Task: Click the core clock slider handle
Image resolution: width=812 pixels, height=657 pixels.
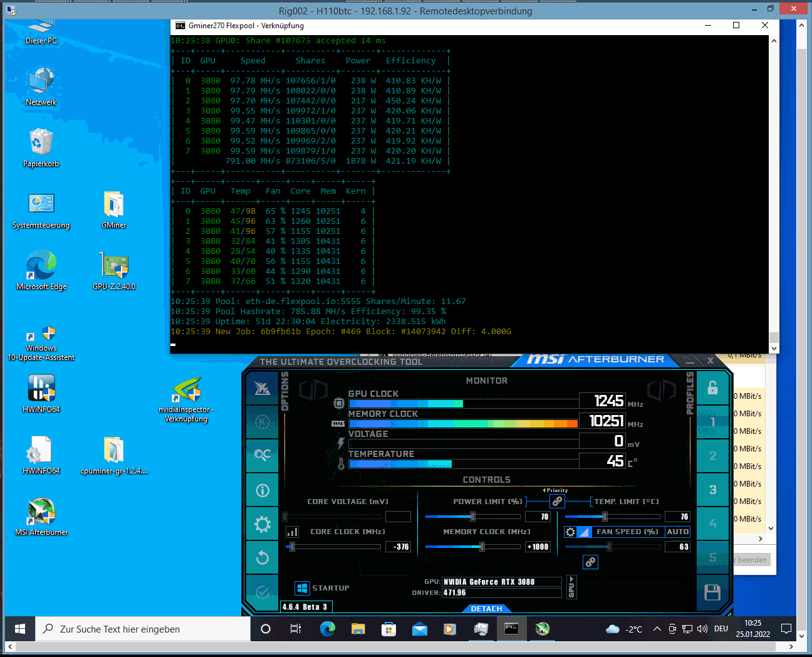Action: [292, 547]
